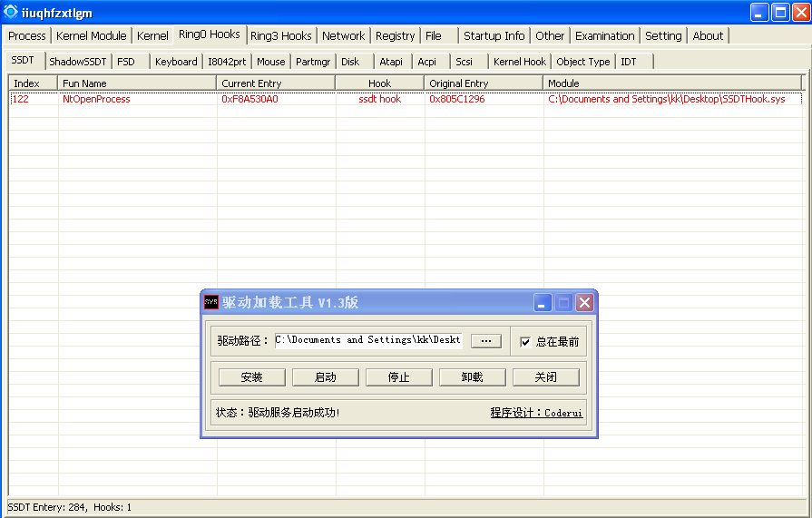Browse for driver with '...' button
The height and width of the screenshot is (518, 812).
[x=485, y=341]
